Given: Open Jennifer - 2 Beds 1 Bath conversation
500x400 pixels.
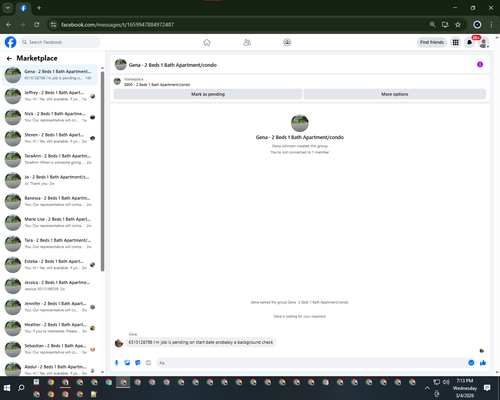Looking at the screenshot, I should [50, 307].
